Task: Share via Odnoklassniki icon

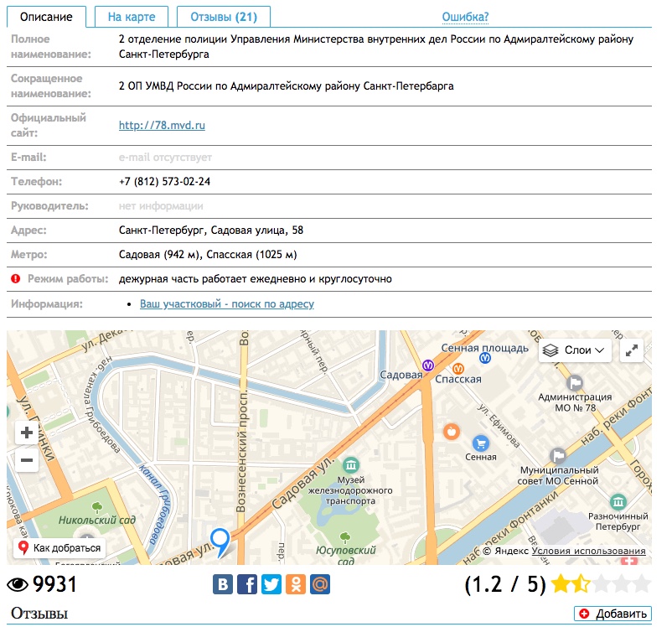Action: click(296, 584)
